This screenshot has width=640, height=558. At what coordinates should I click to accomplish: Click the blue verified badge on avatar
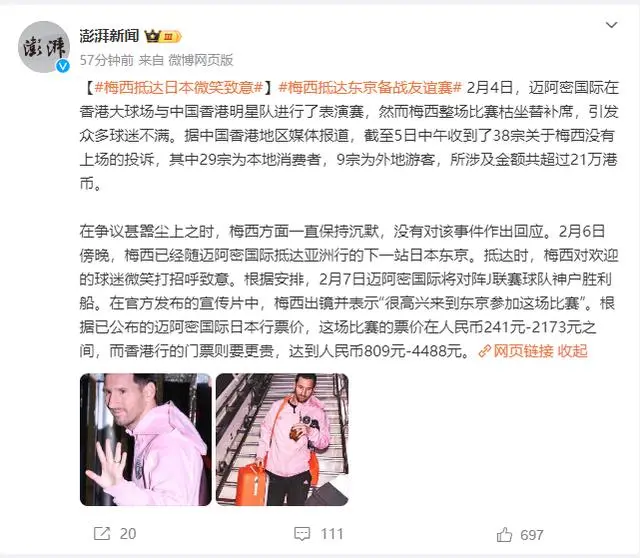tap(62, 65)
